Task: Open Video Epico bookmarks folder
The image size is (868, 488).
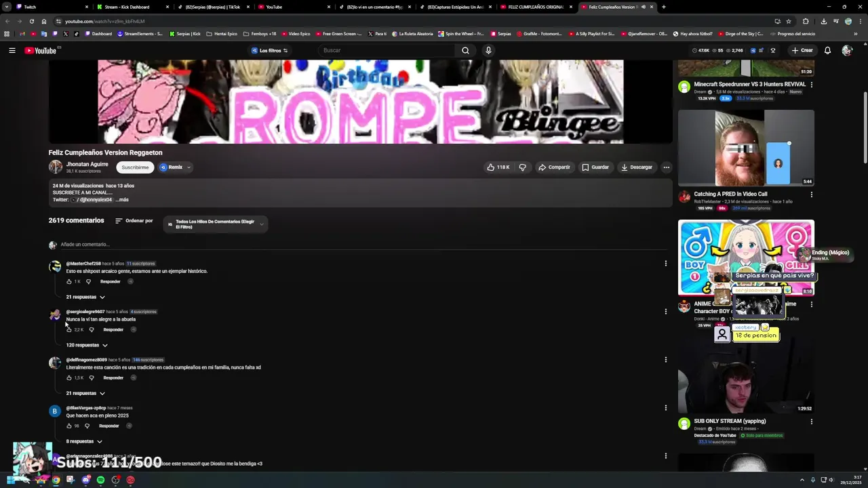Action: (296, 34)
